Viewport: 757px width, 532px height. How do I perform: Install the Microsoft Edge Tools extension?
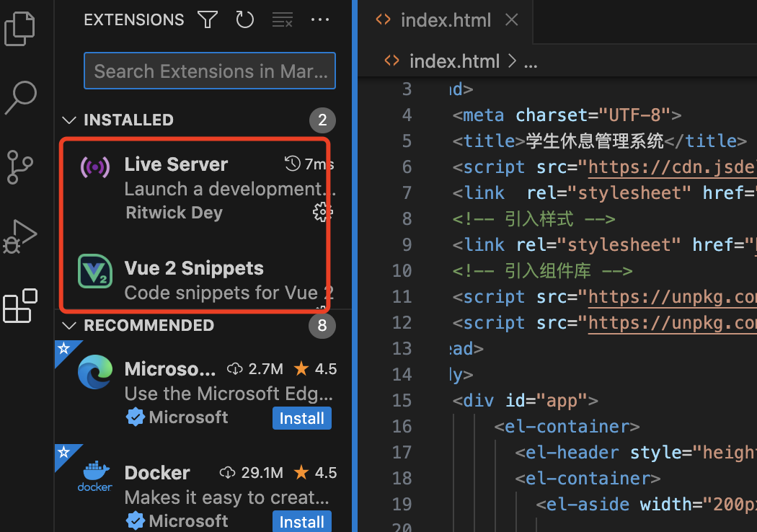pos(301,418)
